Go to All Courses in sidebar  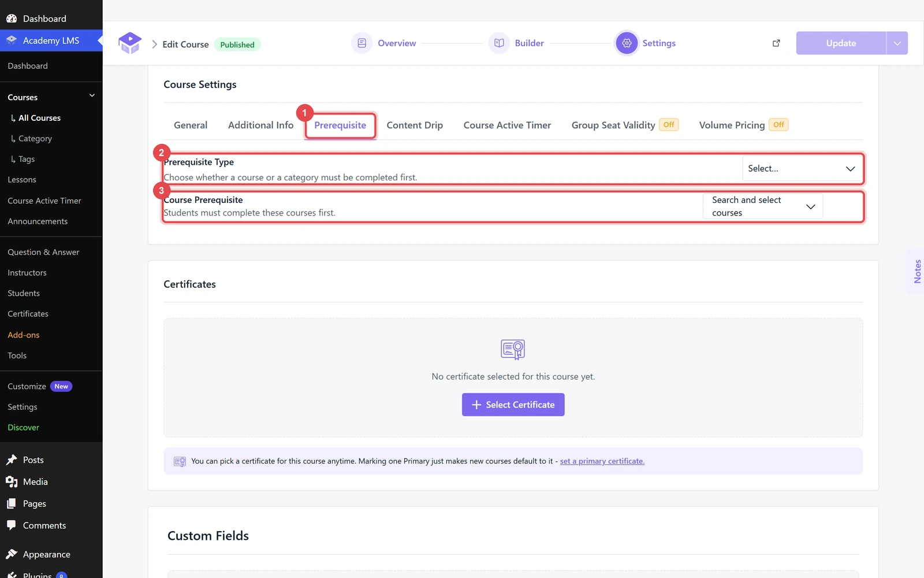pos(39,118)
